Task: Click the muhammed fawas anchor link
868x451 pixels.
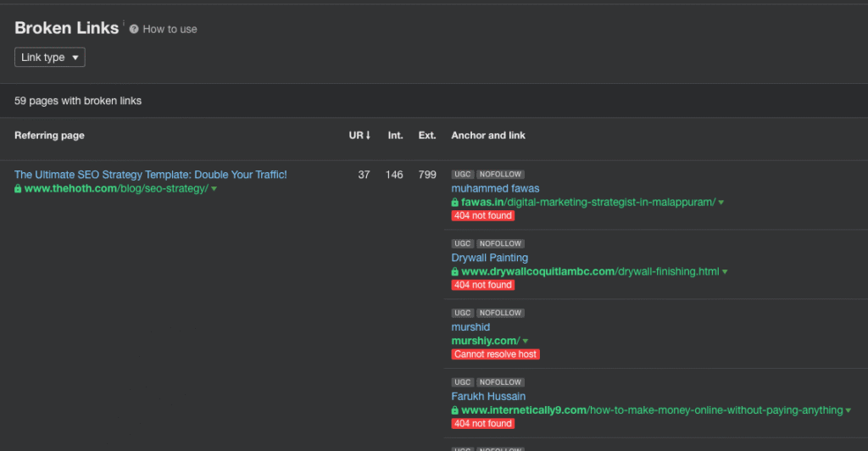Action: pos(495,188)
